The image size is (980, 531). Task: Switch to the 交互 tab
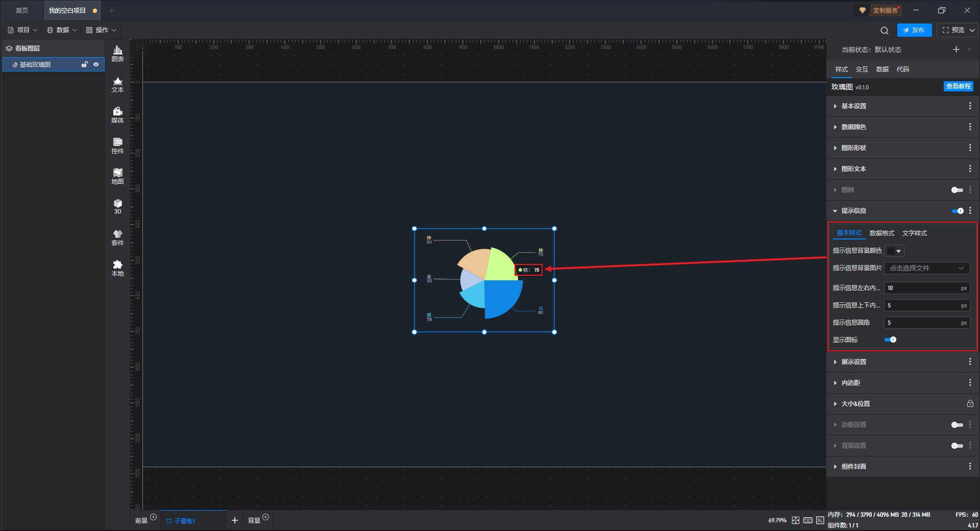coord(862,69)
